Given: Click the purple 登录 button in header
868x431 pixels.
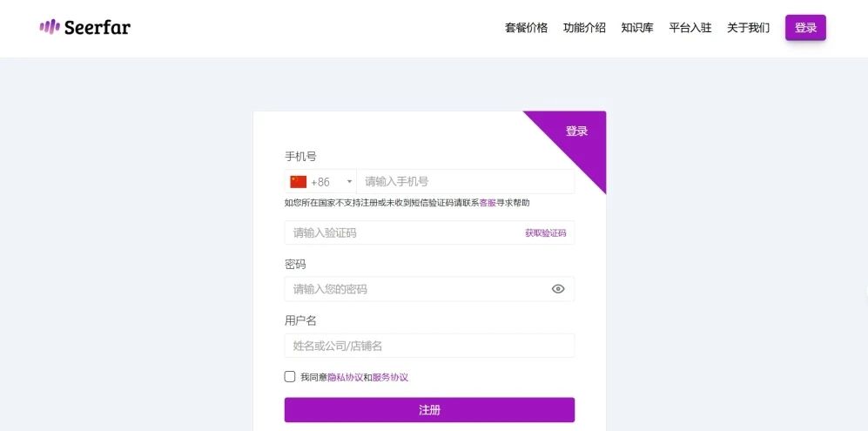Looking at the screenshot, I should pyautogui.click(x=805, y=28).
